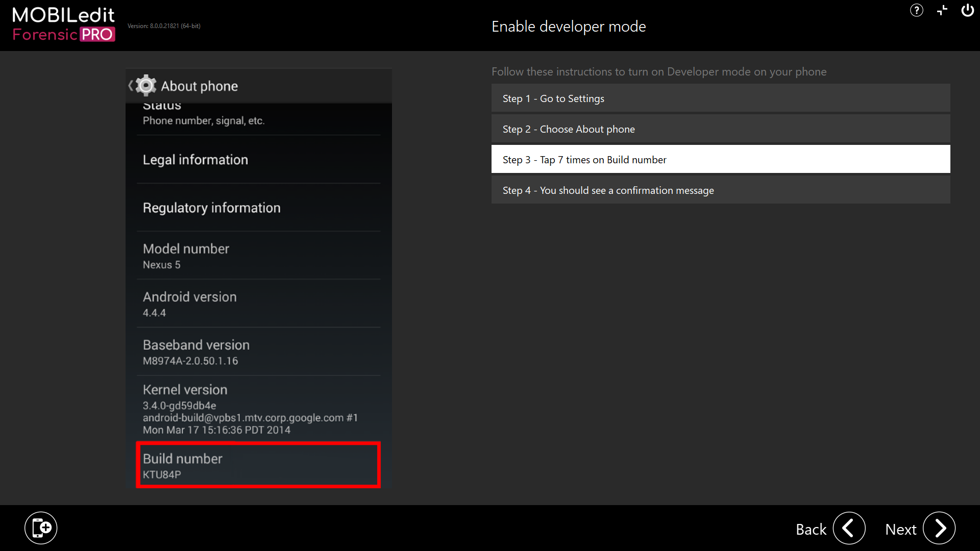Click the settings gear in About phone
Screen dimensions: 980x551
pyautogui.click(x=146, y=86)
